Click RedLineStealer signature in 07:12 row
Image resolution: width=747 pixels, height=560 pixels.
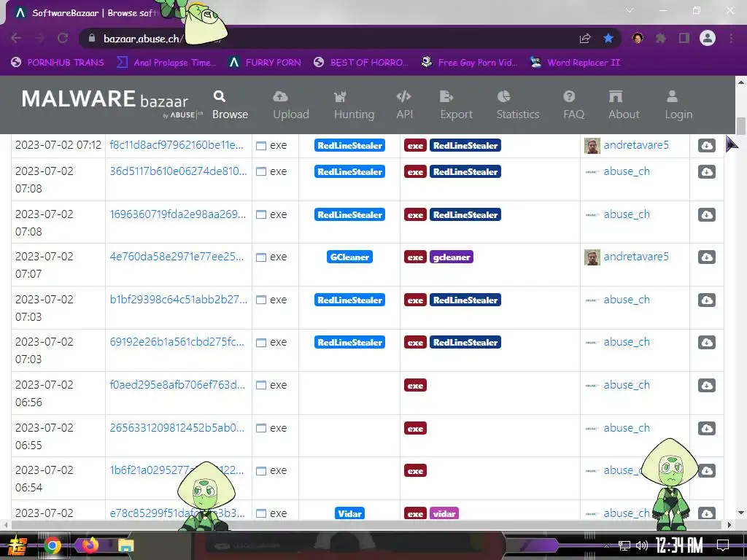[349, 145]
